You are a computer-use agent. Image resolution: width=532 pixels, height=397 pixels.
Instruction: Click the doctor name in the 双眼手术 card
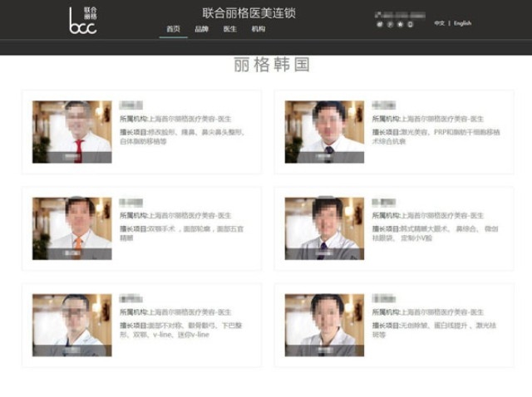pos(131,203)
